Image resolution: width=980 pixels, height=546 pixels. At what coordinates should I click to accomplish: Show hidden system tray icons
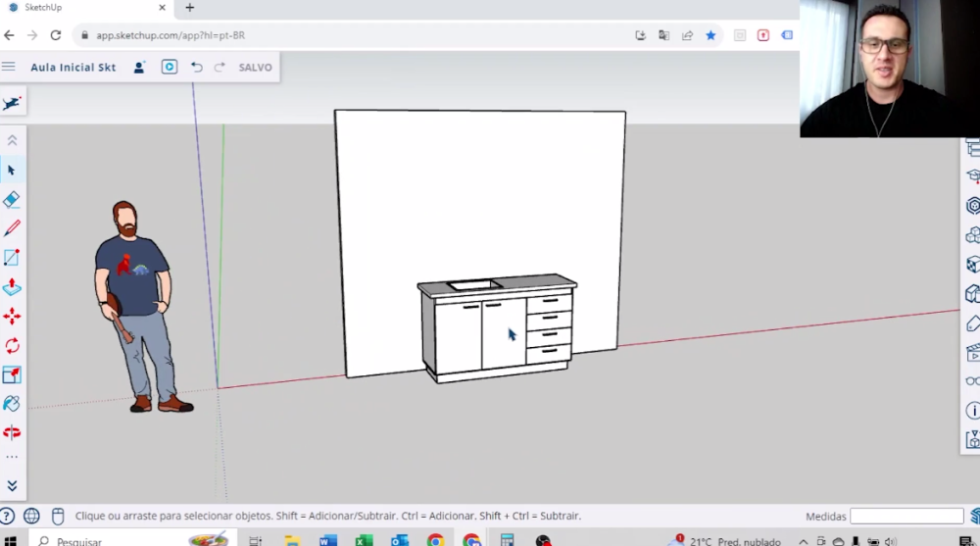(804, 542)
